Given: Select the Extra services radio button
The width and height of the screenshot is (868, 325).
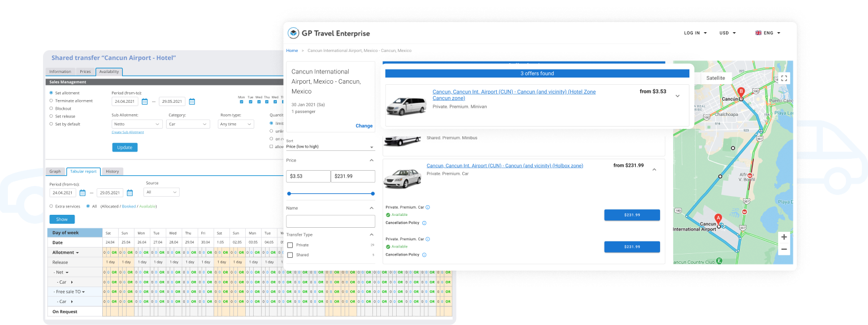Looking at the screenshot, I should coord(51,206).
